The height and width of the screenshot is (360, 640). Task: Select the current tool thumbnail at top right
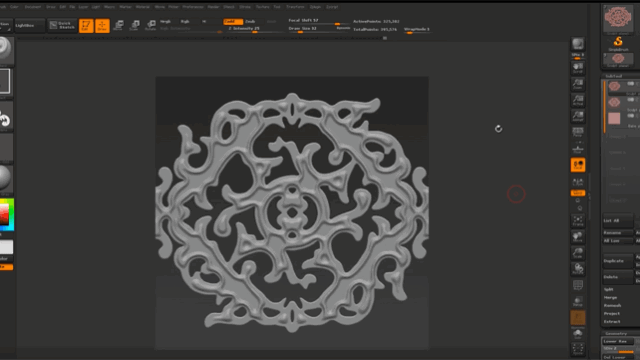click(x=618, y=18)
